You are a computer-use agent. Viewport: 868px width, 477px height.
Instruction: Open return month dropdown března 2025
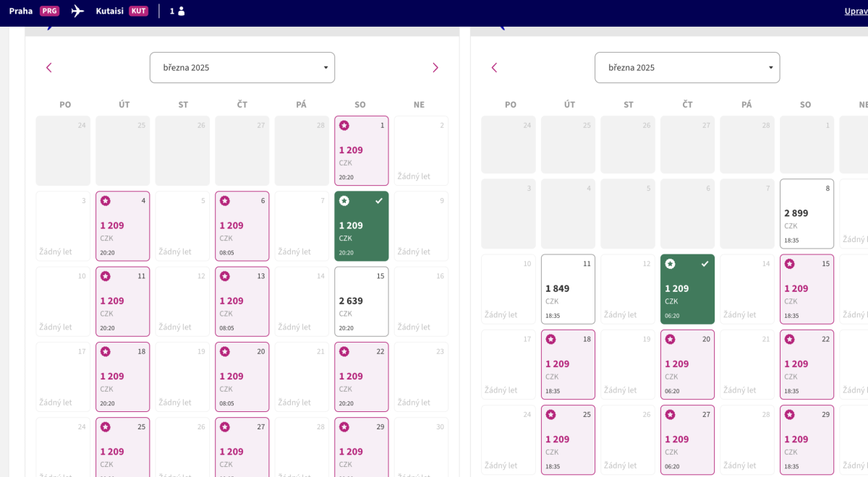click(x=687, y=68)
